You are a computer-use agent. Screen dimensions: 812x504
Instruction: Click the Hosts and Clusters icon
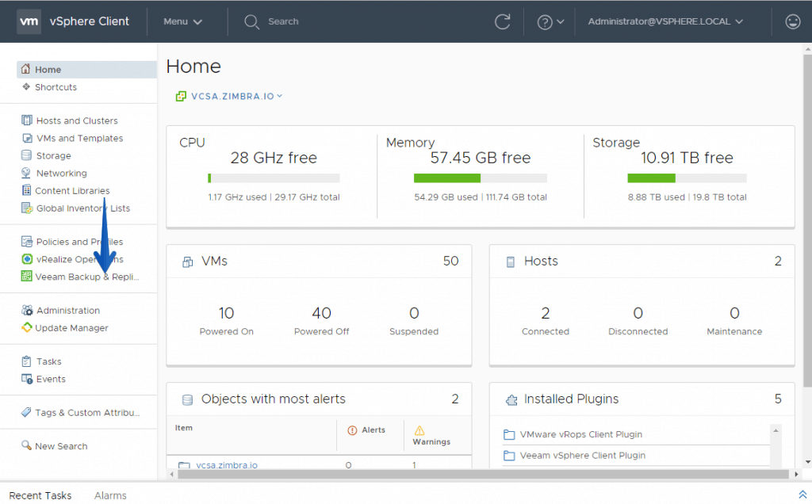(x=26, y=120)
